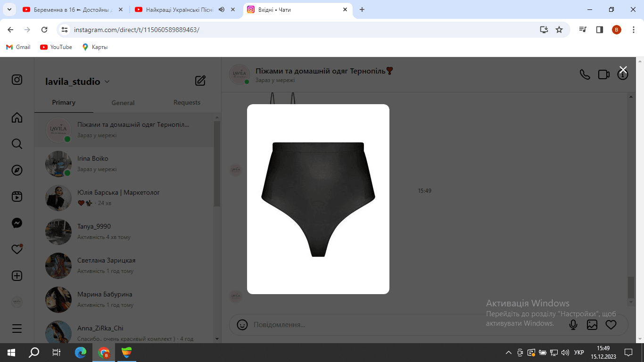Screen dimensions: 644x362
Task: Open the Windows Start menu
Action: (11, 353)
